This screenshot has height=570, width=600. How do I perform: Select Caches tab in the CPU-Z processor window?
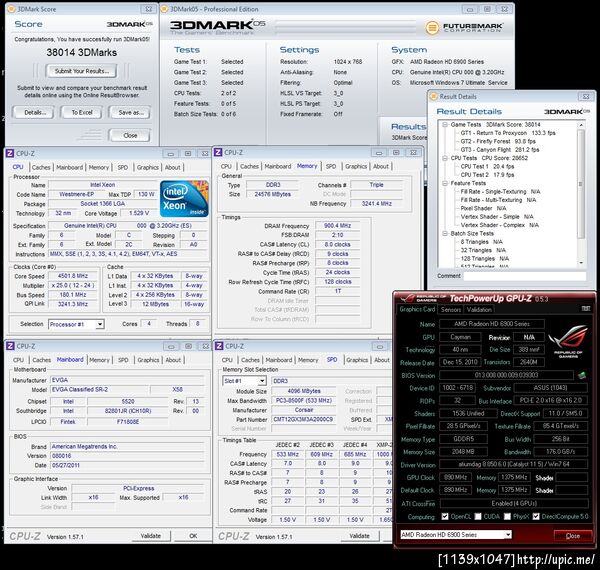(x=41, y=167)
